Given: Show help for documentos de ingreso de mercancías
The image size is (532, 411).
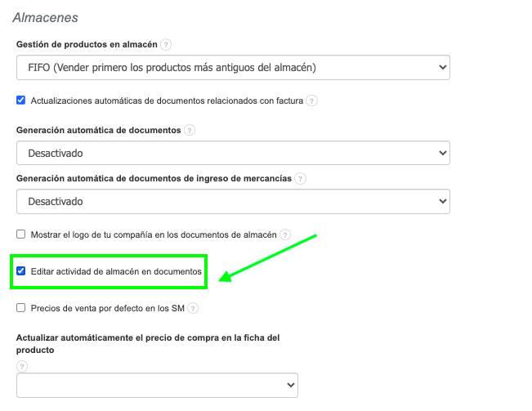Looking at the screenshot, I should click(300, 179).
